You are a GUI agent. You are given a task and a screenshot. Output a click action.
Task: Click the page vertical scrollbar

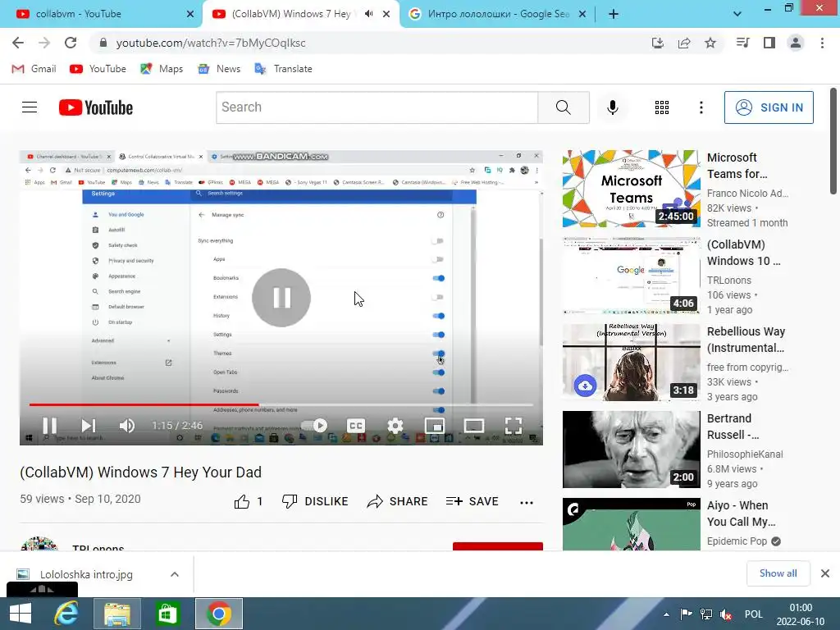[x=833, y=141]
